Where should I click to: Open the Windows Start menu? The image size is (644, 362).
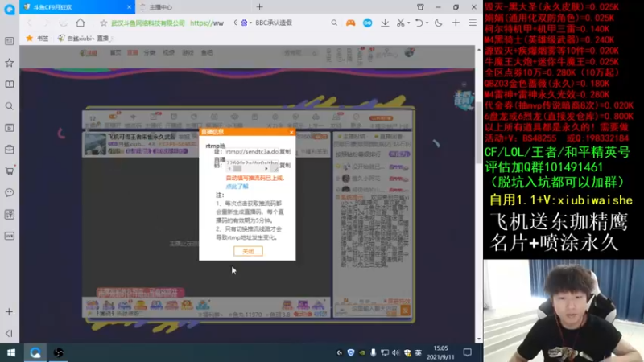pos(11,352)
